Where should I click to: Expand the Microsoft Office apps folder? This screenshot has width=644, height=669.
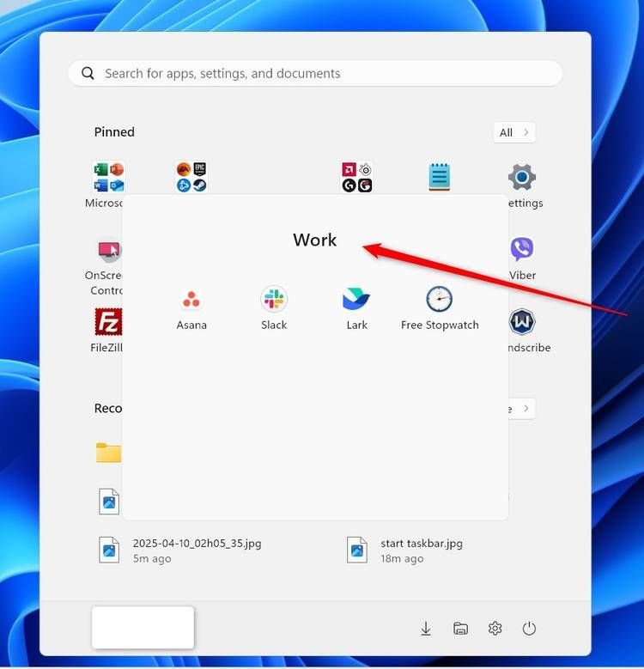click(108, 177)
